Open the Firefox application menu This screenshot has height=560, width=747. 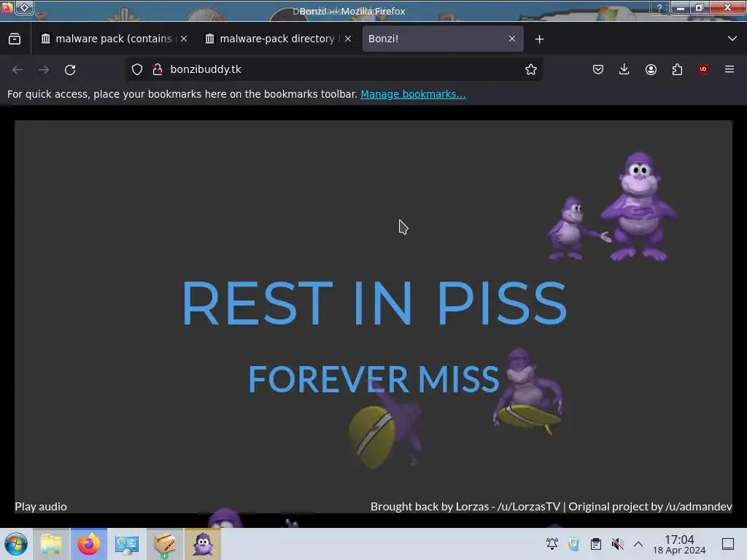[x=729, y=69]
